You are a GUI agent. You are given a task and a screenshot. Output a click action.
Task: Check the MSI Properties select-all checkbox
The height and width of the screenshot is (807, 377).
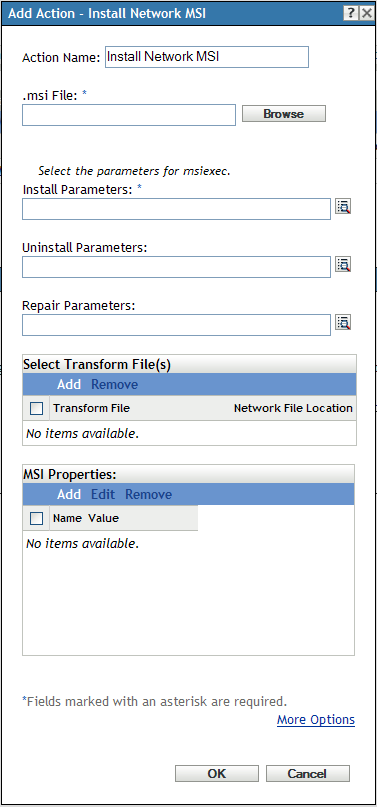click(x=37, y=518)
